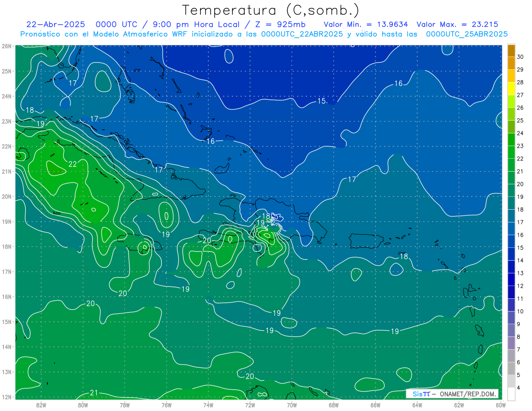The height and width of the screenshot is (411, 532).
Task: Click the "24N" latitude axis label
Action: pos(7,96)
